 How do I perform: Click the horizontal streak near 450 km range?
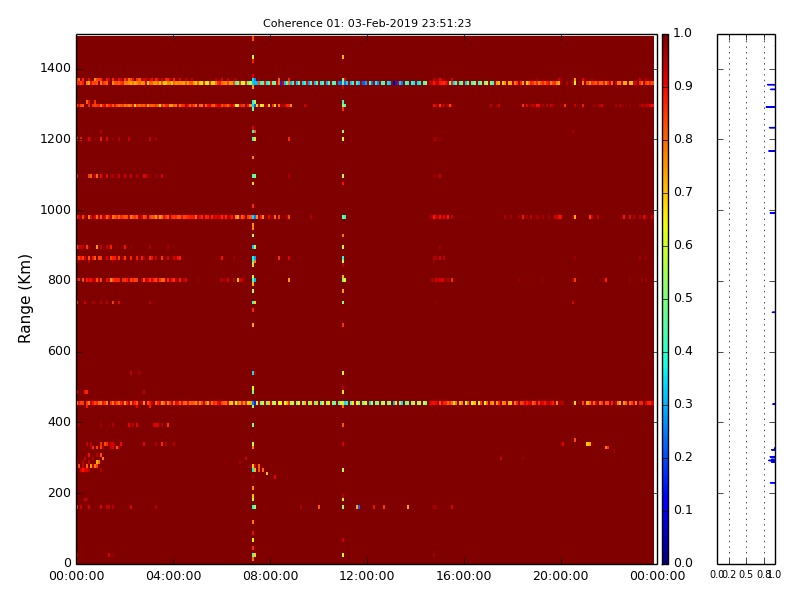365,403
